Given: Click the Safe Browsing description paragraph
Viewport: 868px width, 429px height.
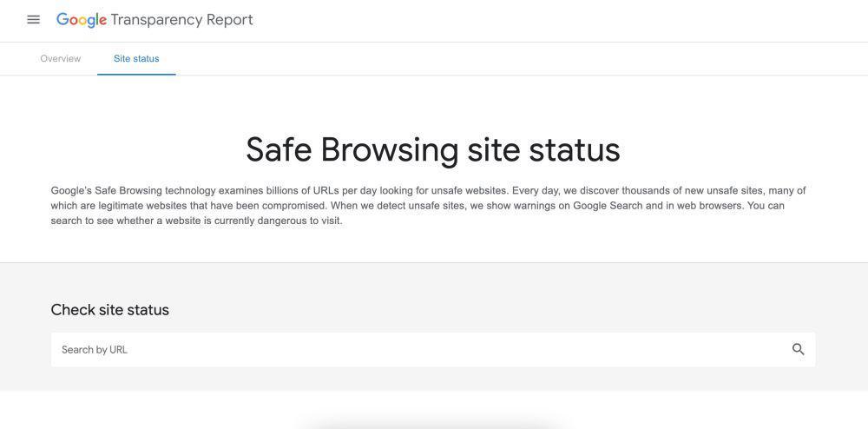Looking at the screenshot, I should [x=429, y=205].
